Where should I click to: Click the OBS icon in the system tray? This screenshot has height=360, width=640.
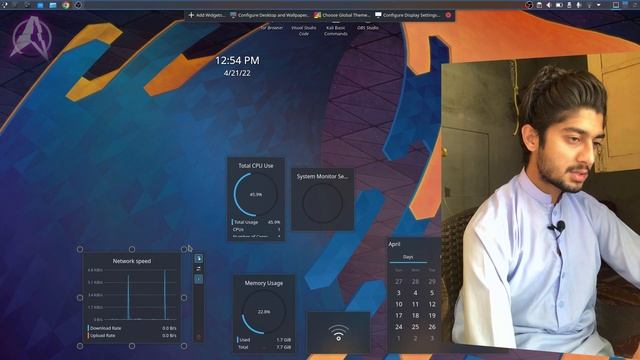pos(529,5)
